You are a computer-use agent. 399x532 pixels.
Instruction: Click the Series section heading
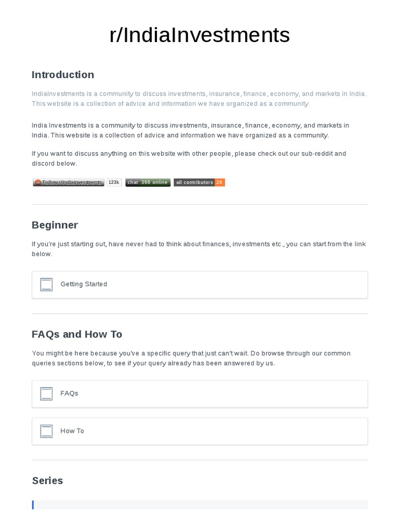pyautogui.click(x=47, y=481)
